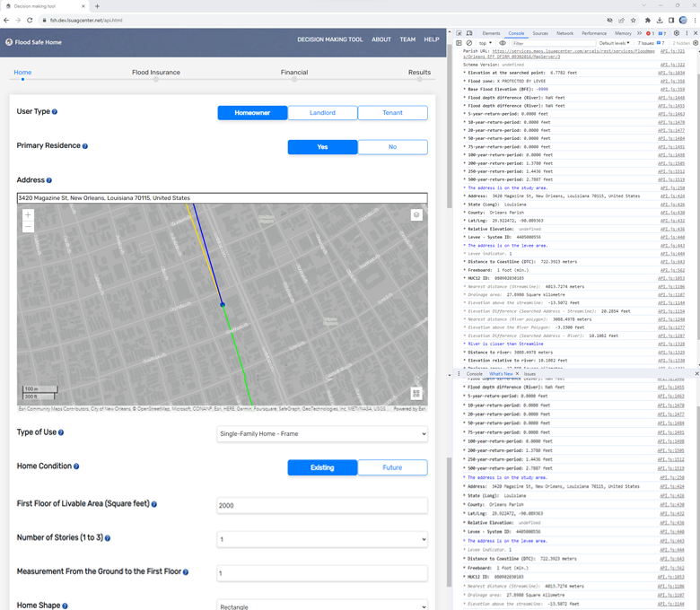Open the Default levels dropdown
The image size is (700, 610).
[x=614, y=43]
